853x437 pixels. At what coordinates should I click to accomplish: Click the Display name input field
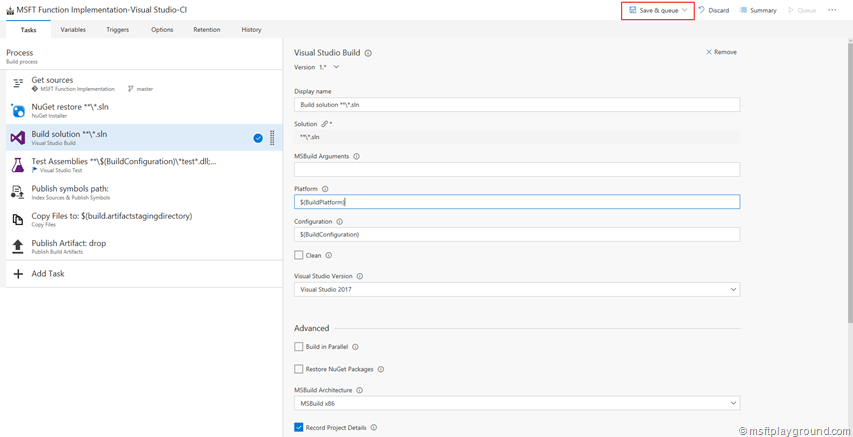pos(517,104)
